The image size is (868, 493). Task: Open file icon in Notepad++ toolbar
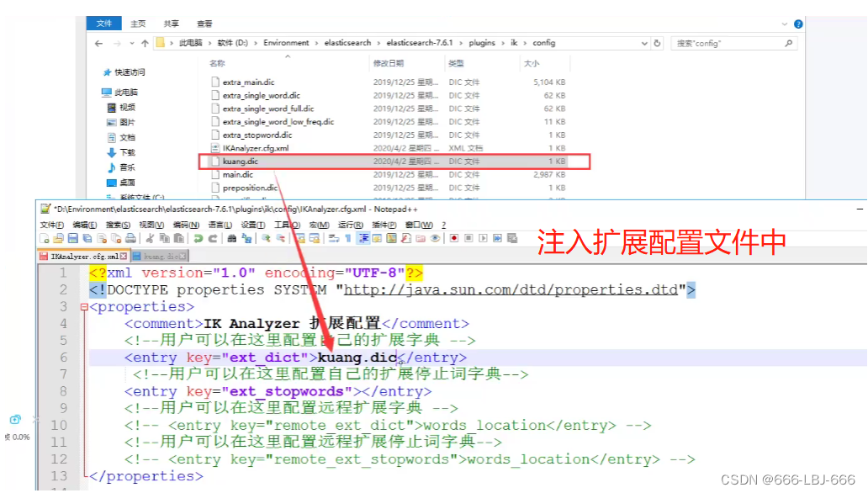(58, 238)
